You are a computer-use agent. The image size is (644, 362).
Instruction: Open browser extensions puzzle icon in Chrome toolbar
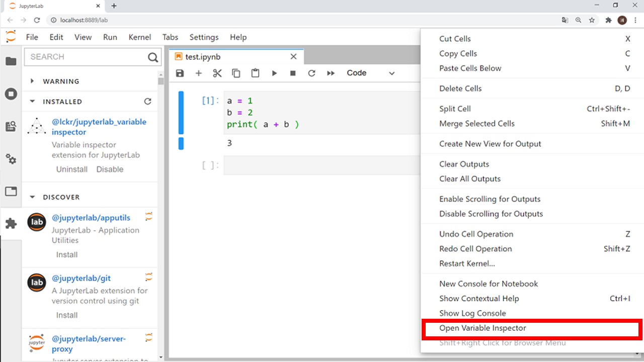(x=608, y=20)
